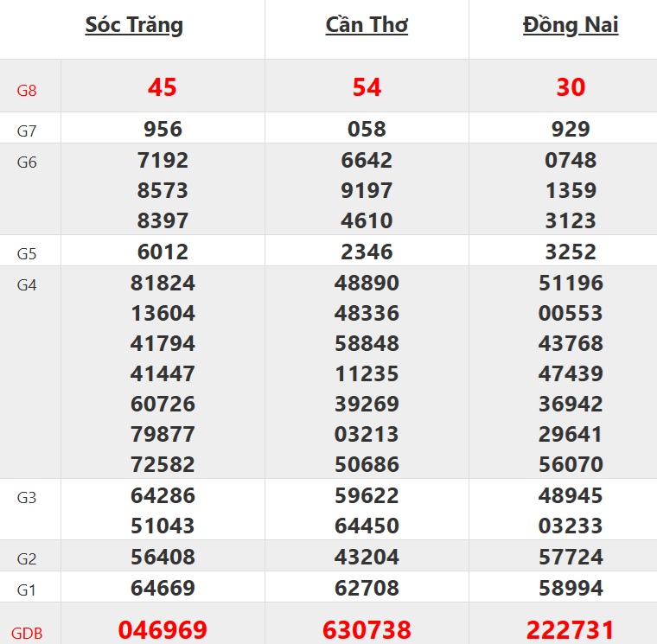
Task: Select Đồng Nai G8 result 30
Action: (571, 86)
